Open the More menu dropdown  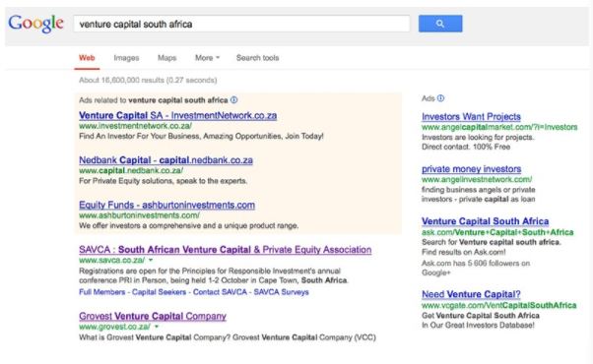(x=207, y=58)
